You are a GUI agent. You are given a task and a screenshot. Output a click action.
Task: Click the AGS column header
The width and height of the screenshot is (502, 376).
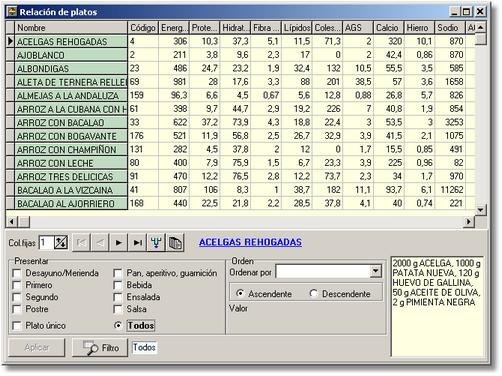[358, 28]
